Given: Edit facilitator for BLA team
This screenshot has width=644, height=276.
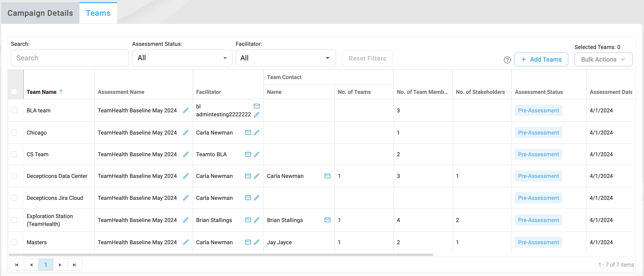Looking at the screenshot, I should 257,115.
